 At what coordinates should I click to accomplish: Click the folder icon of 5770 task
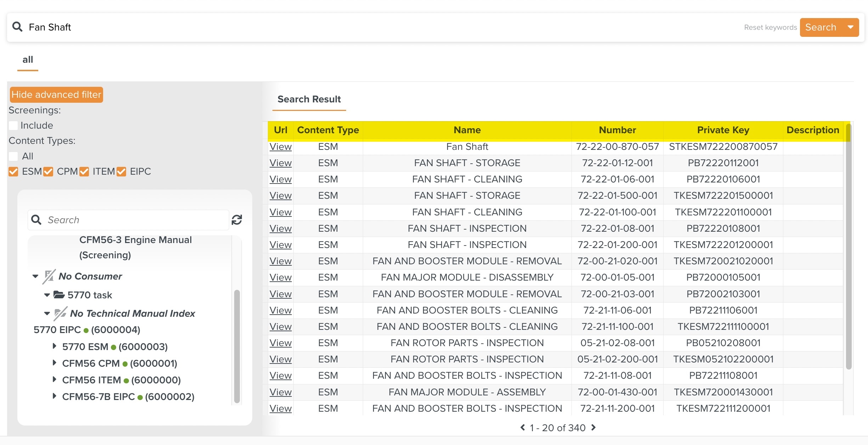59,295
